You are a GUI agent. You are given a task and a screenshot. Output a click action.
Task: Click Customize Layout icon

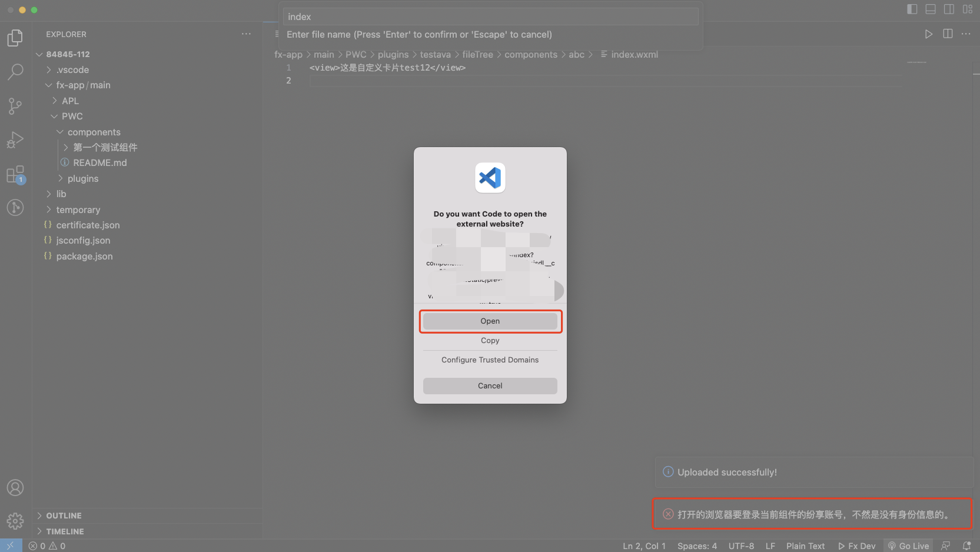click(968, 9)
